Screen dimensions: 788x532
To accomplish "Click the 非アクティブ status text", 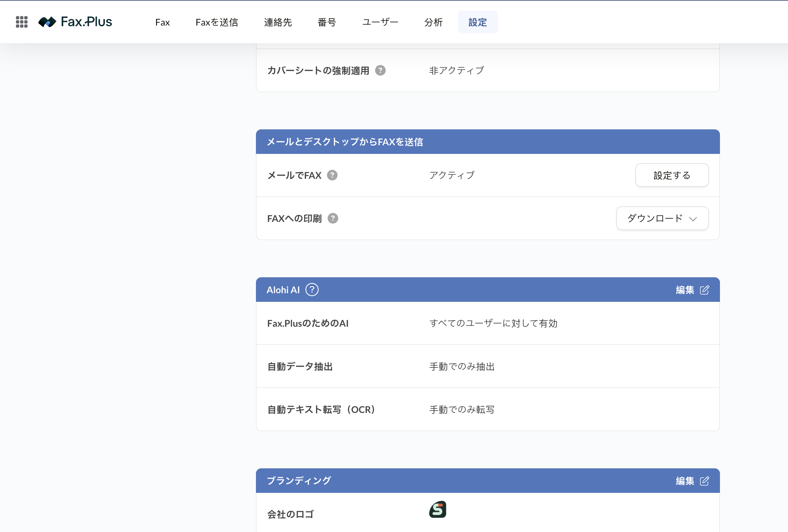I will point(457,71).
